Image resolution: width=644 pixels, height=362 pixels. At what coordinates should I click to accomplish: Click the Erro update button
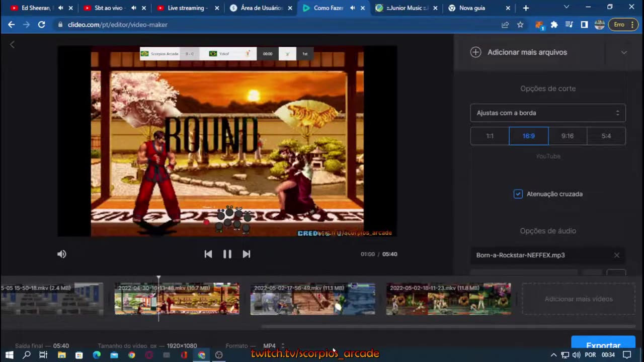pyautogui.click(x=624, y=25)
